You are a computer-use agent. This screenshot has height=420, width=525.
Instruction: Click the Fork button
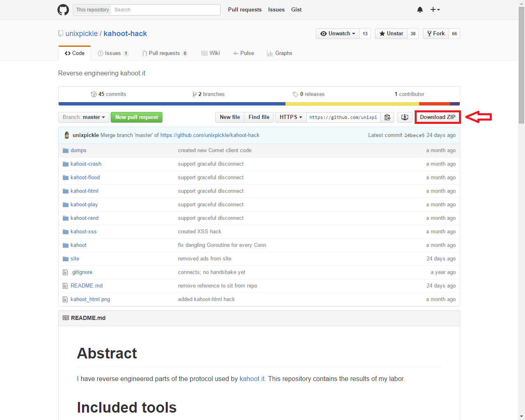click(x=436, y=34)
